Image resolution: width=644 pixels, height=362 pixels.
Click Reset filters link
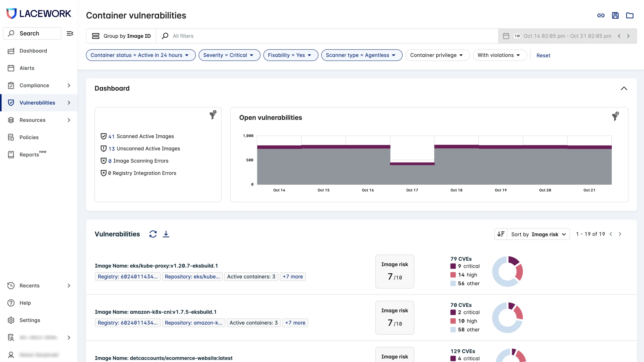[543, 55]
